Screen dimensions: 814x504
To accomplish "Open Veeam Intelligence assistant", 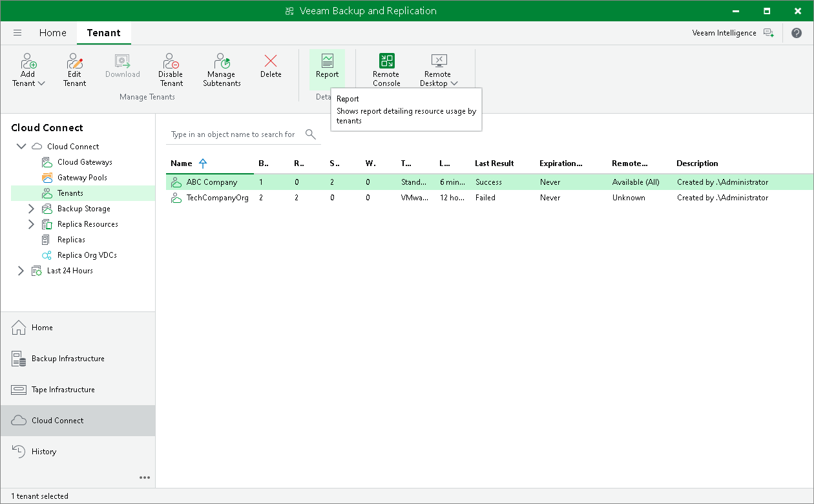I will click(x=733, y=33).
